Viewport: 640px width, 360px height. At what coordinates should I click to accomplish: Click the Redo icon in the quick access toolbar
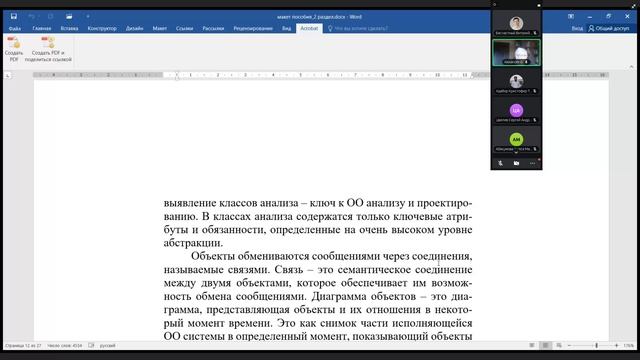51,16
